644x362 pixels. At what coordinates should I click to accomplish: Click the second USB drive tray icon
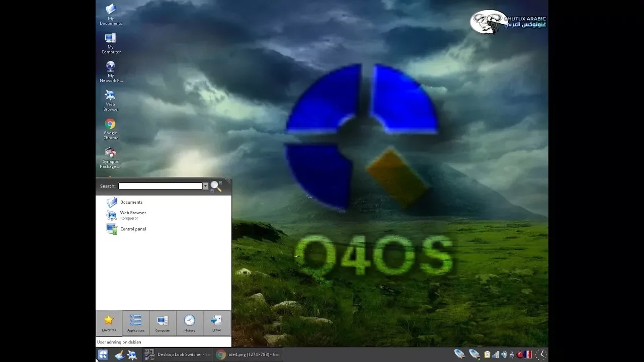(x=474, y=354)
